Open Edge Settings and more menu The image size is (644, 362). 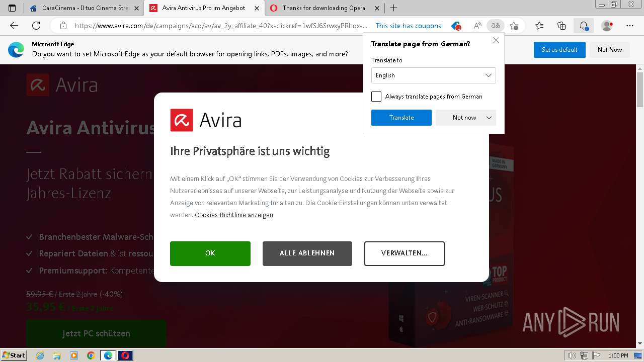pyautogui.click(x=630, y=26)
